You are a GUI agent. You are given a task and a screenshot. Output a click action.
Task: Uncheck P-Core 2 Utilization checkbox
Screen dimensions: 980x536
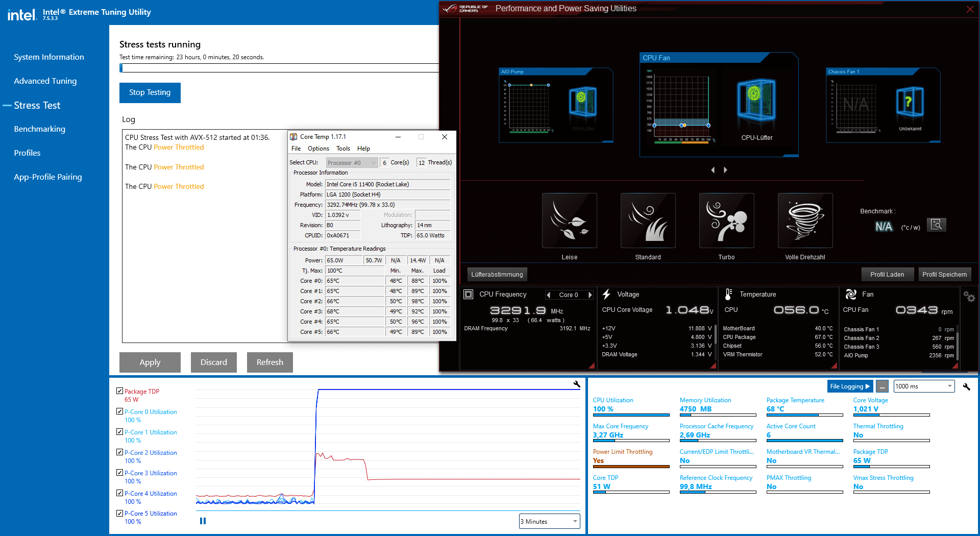coord(119,452)
